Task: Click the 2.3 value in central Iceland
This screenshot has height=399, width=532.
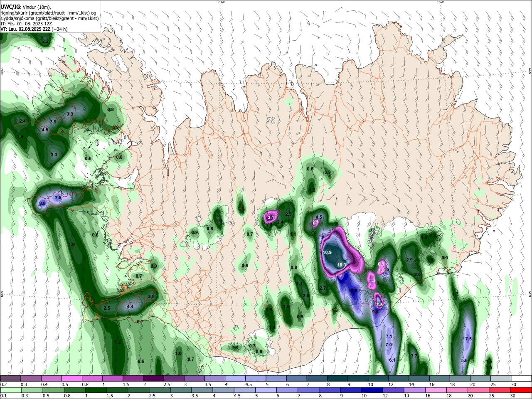Action: click(x=289, y=214)
